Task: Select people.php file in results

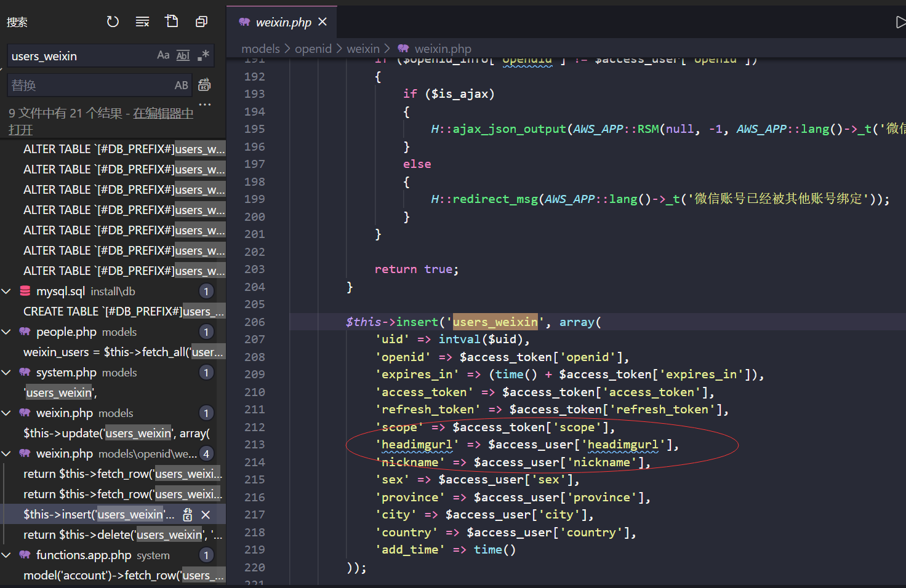Action: [x=113, y=332]
